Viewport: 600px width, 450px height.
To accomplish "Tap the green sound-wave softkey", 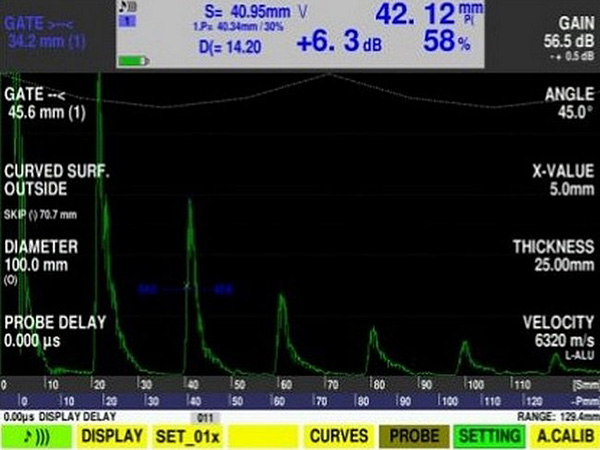I will click(x=37, y=436).
